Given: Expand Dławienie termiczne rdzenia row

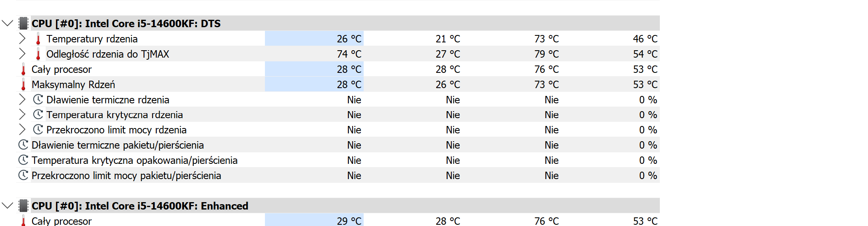Looking at the screenshot, I should coord(22,100).
